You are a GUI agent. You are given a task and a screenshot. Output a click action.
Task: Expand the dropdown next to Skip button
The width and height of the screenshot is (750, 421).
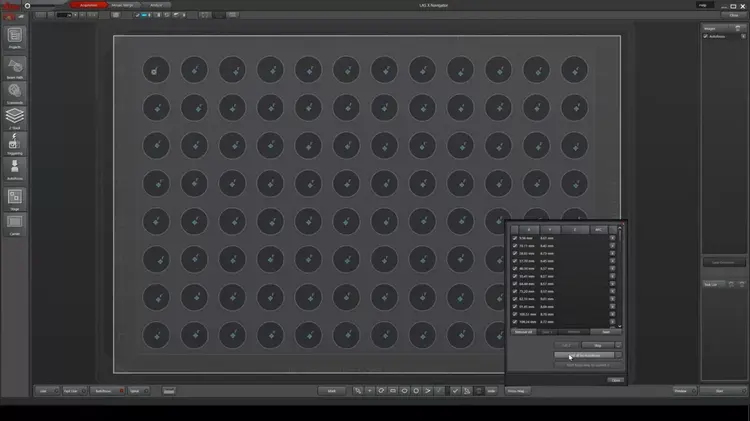[618, 344]
